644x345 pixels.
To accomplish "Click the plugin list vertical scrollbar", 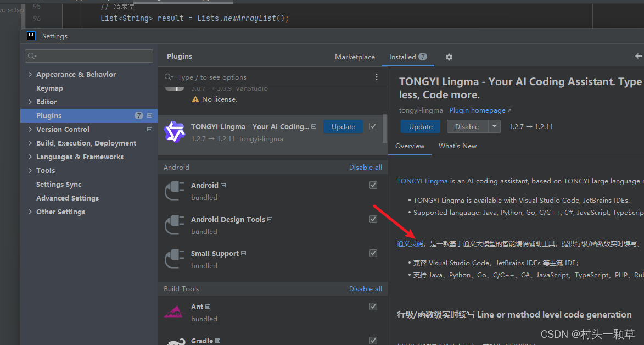I will point(385,129).
